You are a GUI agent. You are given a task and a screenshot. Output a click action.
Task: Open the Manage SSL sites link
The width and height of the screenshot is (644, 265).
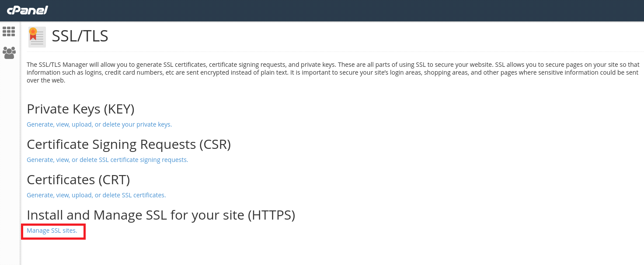tap(52, 231)
